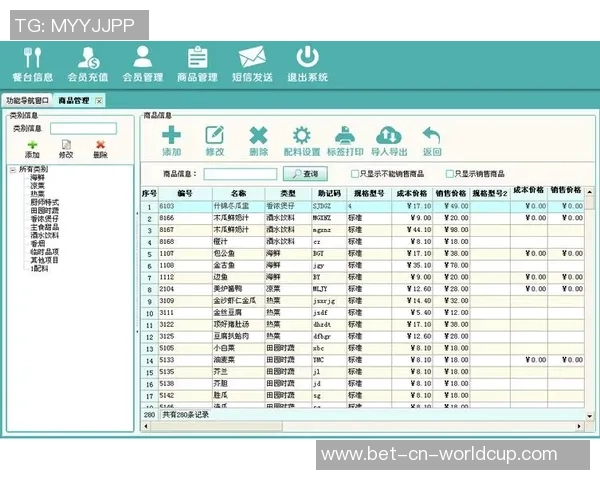The width and height of the screenshot is (600, 480).
Task: Click product code 8166 cell
Action: click(185, 218)
